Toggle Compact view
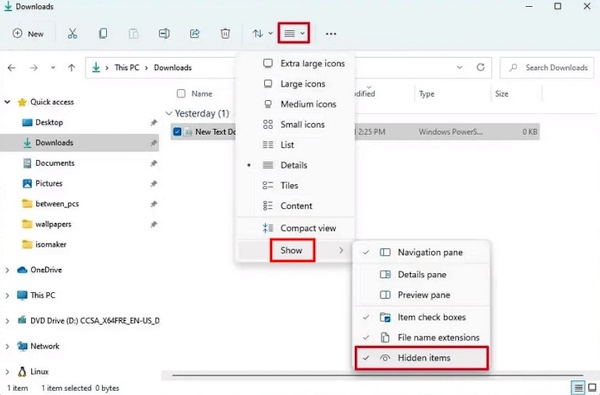This screenshot has width=600, height=395. click(x=296, y=228)
